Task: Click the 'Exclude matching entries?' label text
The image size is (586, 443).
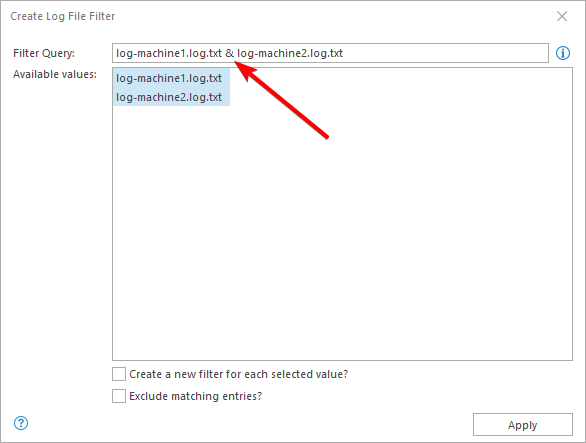Action: 195,396
